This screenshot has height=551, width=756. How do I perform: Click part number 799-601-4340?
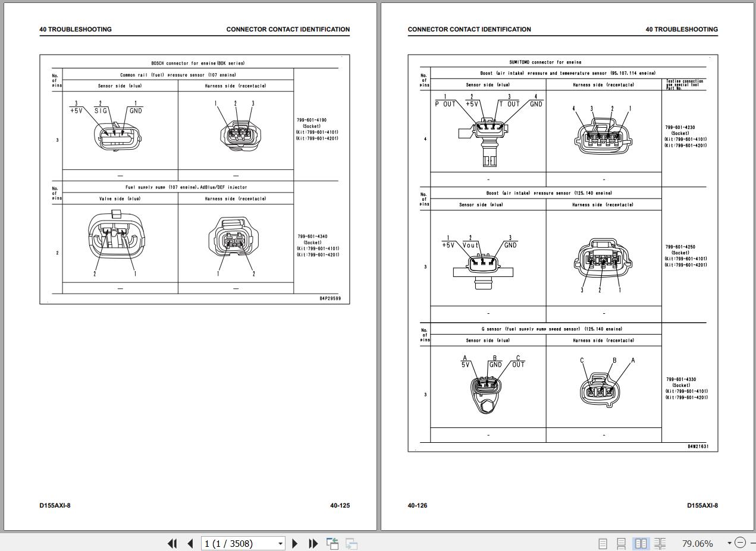point(312,237)
